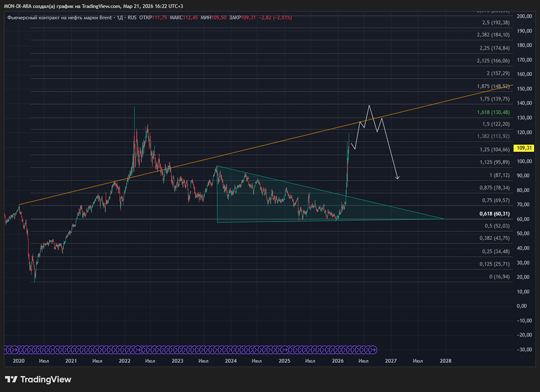540x392 pixels.
Task: Click 150,00 on the price axis
Action: pos(524,89)
